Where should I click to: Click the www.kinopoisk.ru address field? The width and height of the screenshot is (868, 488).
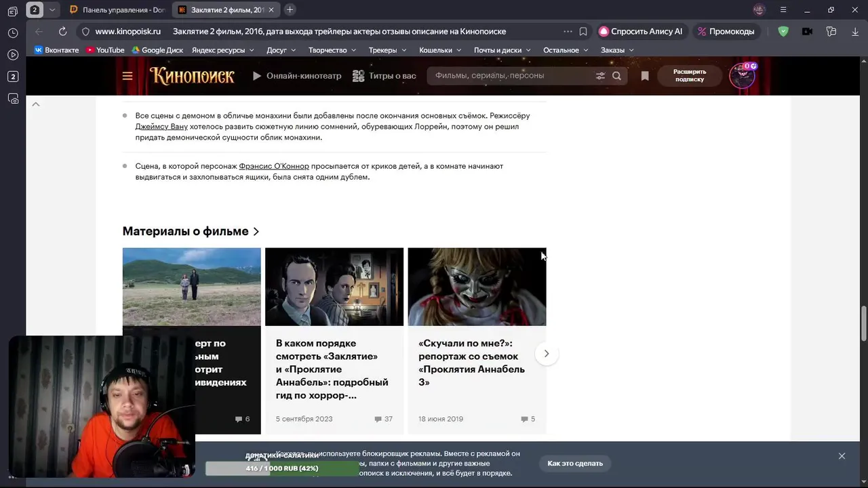(x=127, y=31)
